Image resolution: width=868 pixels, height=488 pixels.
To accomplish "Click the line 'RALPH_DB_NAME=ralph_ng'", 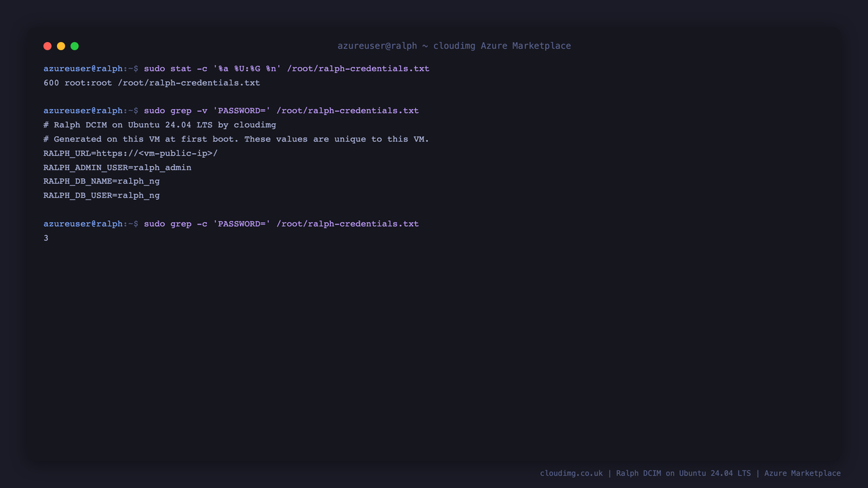I will point(102,181).
